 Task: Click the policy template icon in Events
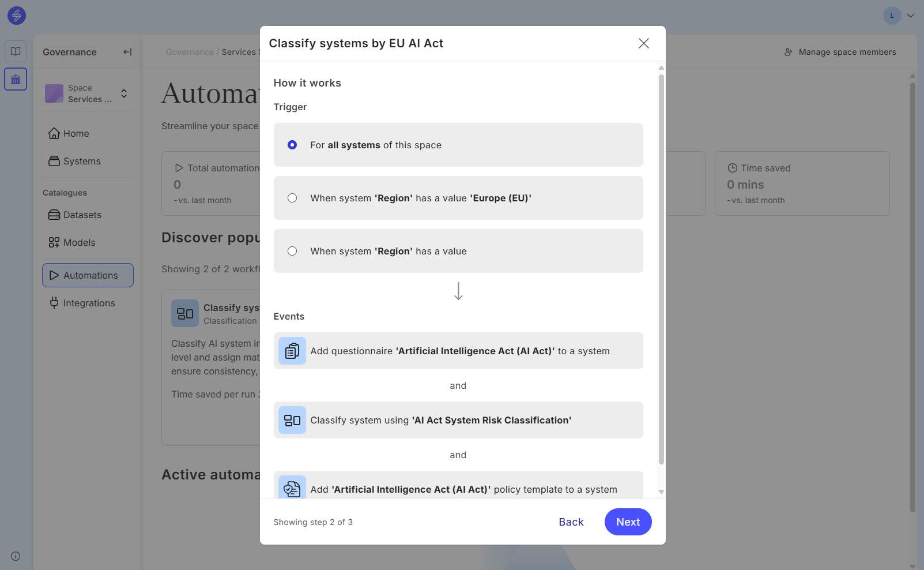pos(292,488)
